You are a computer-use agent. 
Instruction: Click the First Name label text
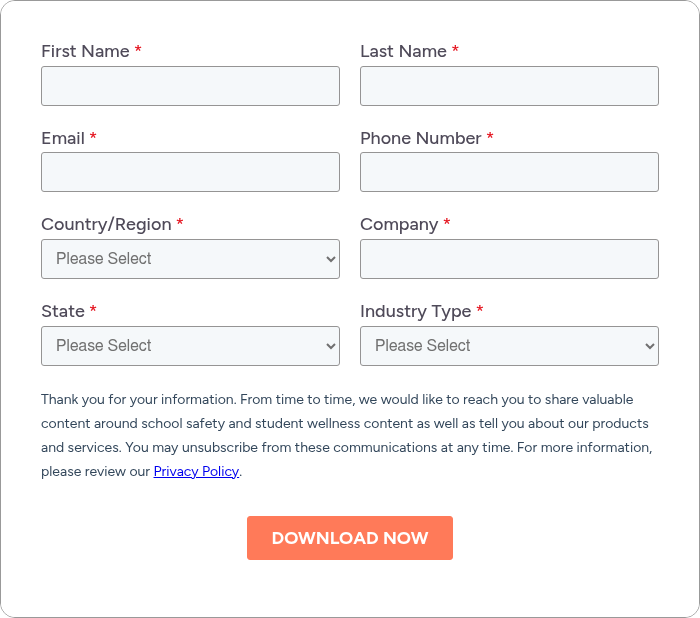pos(85,51)
